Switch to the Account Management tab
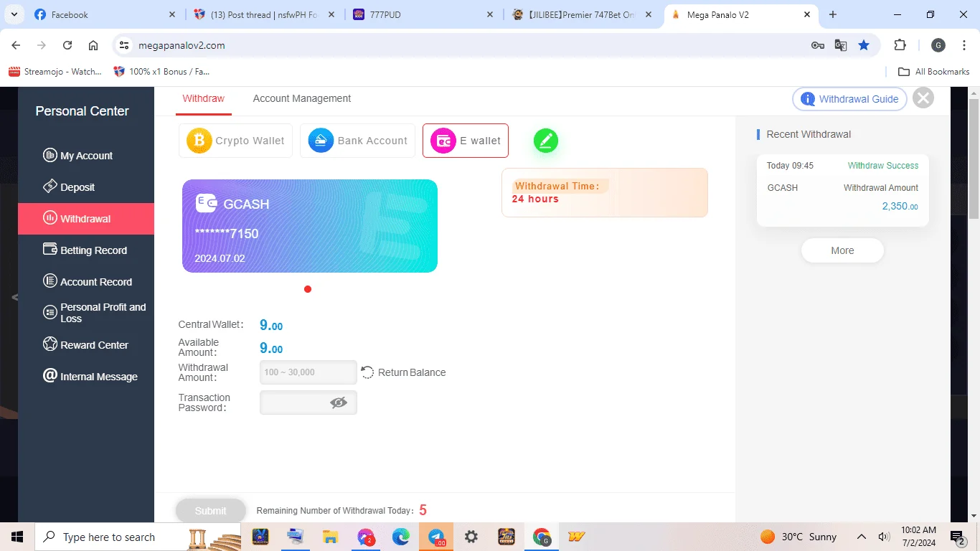This screenshot has width=980, height=551. tap(302, 98)
